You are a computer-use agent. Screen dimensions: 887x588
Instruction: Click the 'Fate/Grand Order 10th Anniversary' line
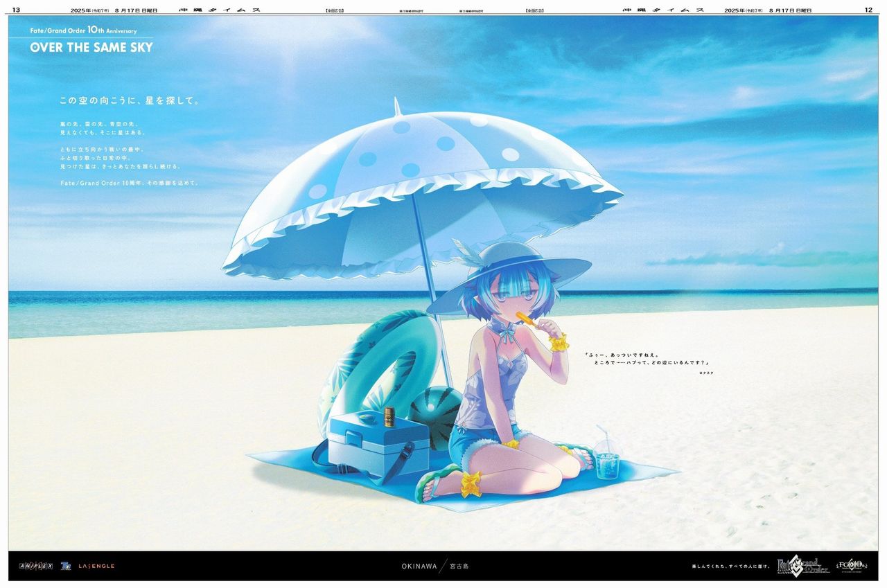(x=83, y=30)
